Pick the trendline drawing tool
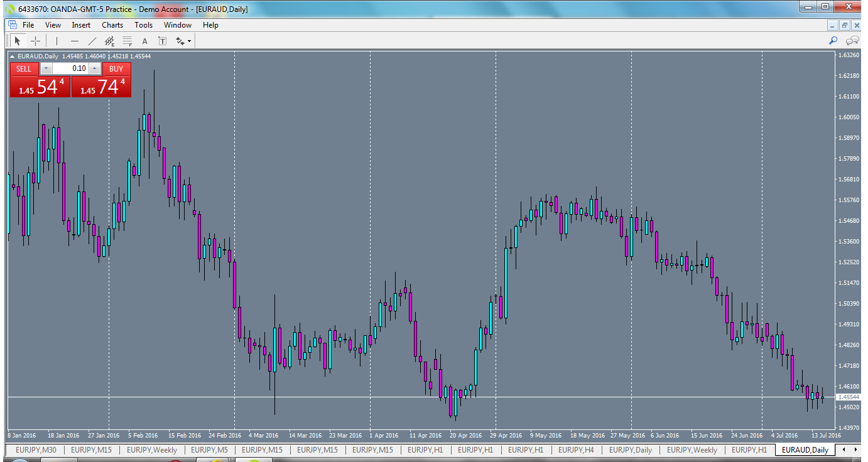The width and height of the screenshot is (868, 462). pyautogui.click(x=92, y=40)
